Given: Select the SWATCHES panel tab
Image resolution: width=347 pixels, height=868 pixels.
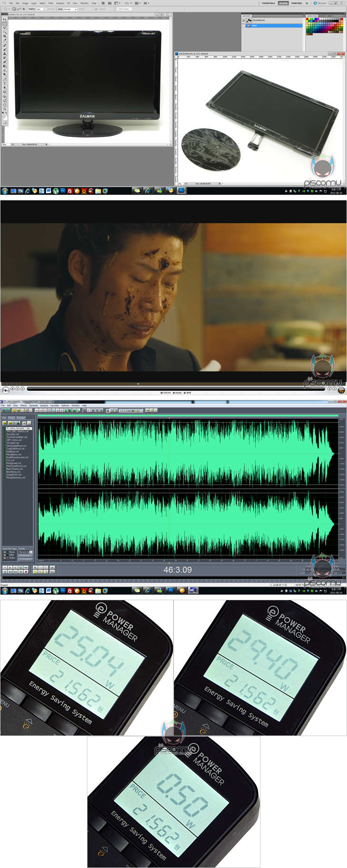Looking at the screenshot, I should click(312, 16).
